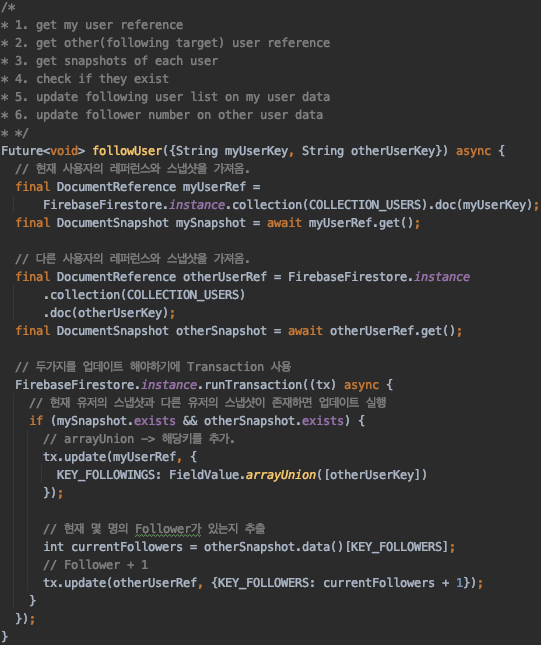This screenshot has height=645, width=541.
Task: Click comment '3. get snapshots of each user'
Action: pyautogui.click(x=116, y=61)
